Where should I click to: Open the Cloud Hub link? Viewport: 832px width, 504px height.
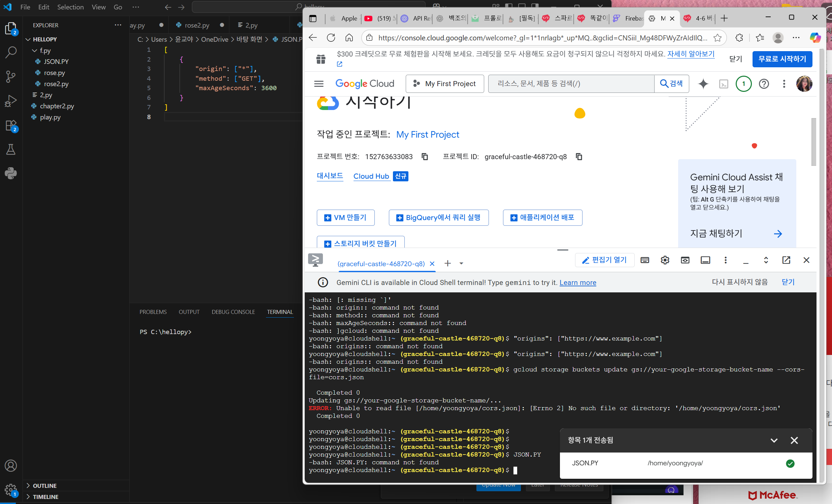pyautogui.click(x=371, y=176)
